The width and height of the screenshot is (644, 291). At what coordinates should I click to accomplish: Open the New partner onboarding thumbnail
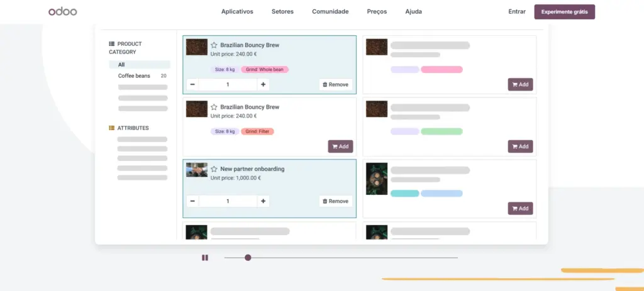click(x=197, y=170)
